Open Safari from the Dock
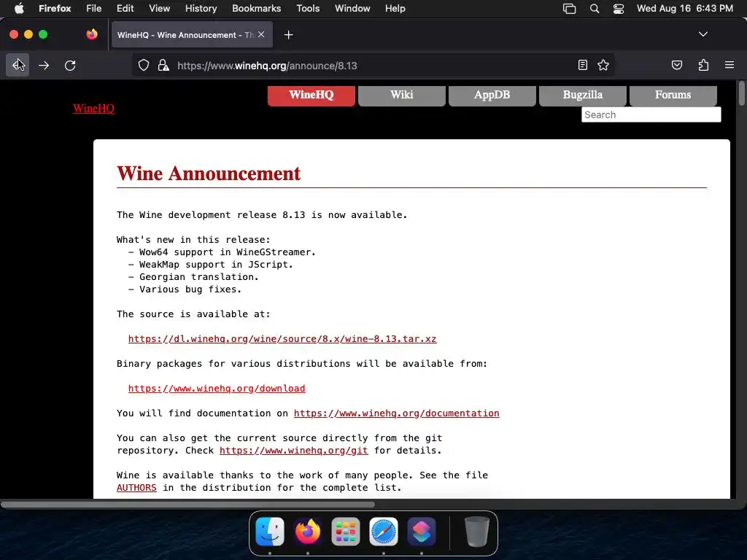Image resolution: width=747 pixels, height=560 pixels. tap(384, 532)
